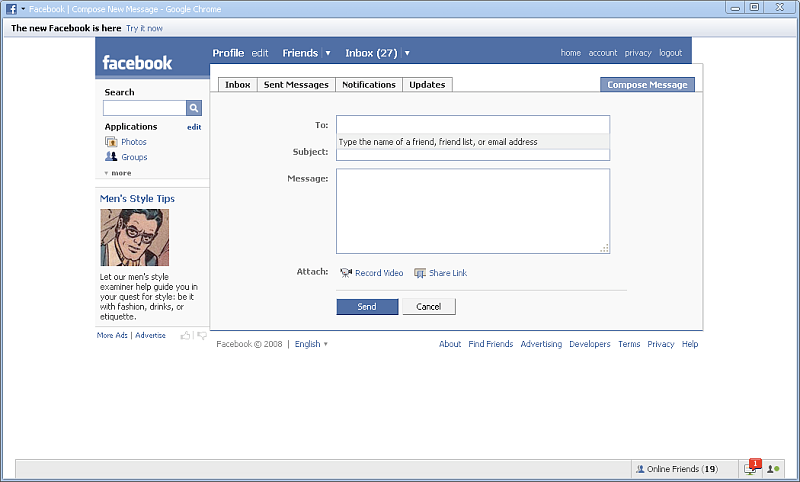The image size is (800, 482).
Task: Switch to the Sent Messages tab
Action: pos(296,85)
